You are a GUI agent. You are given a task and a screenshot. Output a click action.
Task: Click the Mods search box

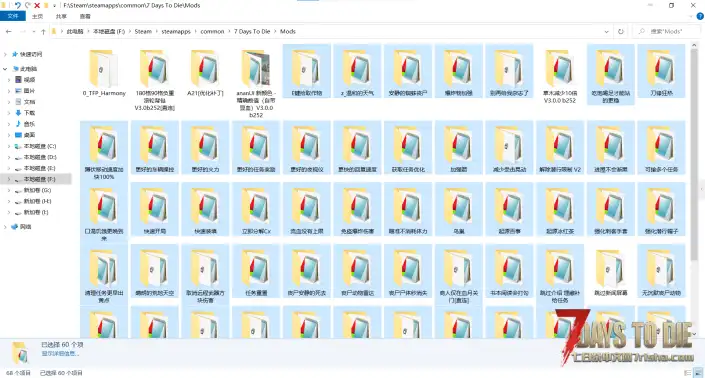click(667, 31)
